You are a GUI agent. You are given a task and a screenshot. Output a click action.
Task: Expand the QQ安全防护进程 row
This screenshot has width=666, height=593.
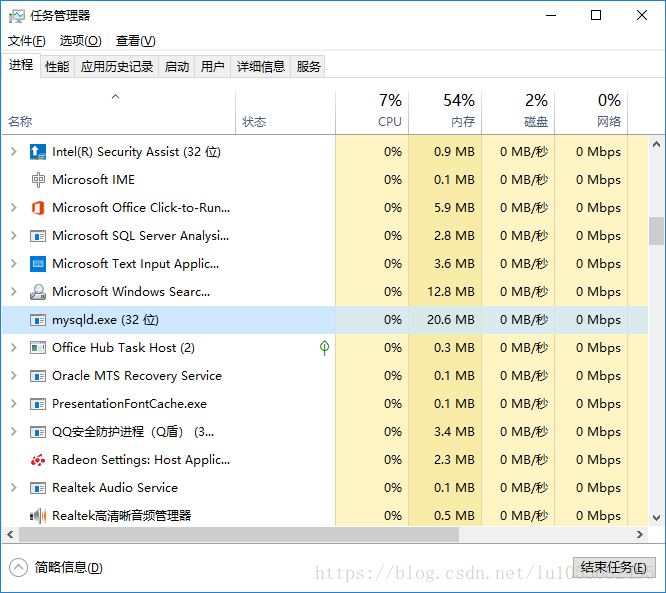[14, 432]
